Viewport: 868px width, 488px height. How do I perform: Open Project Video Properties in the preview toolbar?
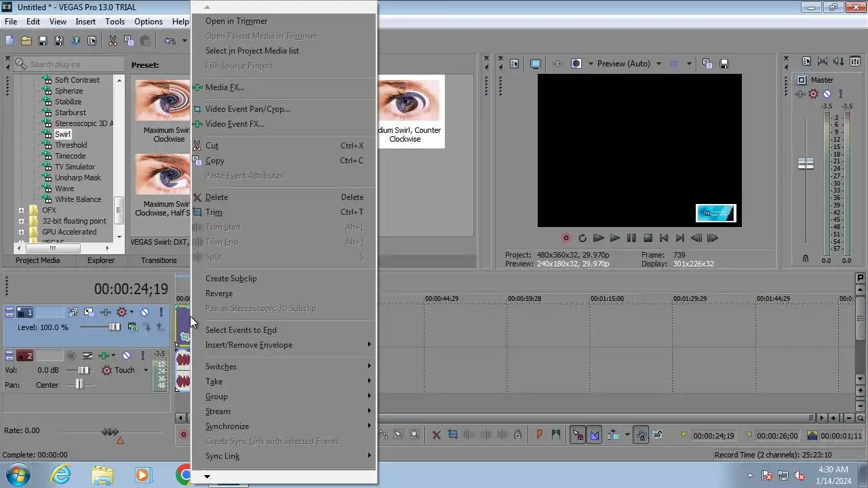coord(514,64)
